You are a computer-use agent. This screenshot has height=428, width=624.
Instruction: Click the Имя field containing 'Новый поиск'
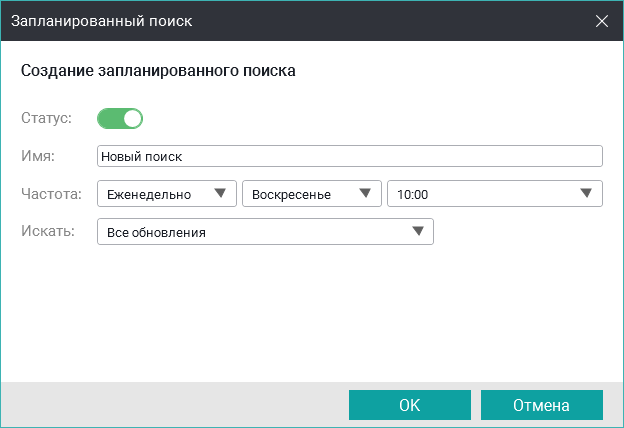pyautogui.click(x=349, y=157)
